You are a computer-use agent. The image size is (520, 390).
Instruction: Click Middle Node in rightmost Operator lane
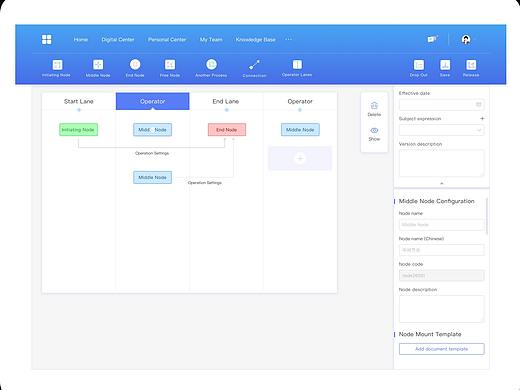[300, 130]
